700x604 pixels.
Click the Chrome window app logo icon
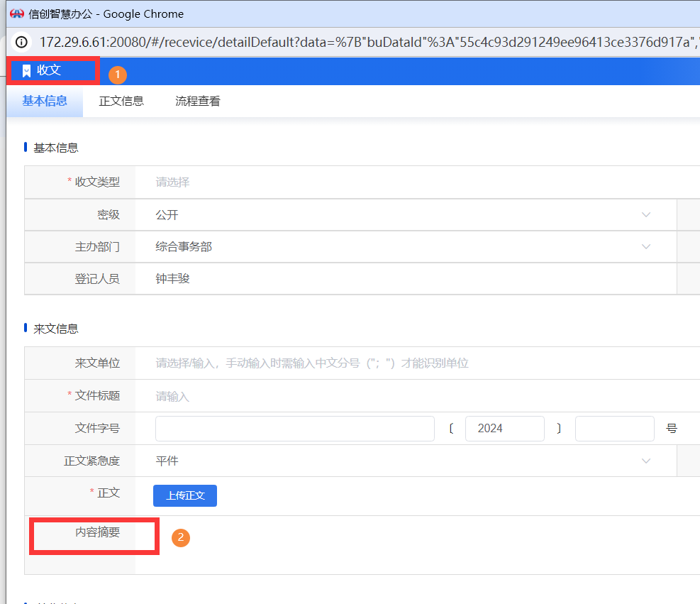pyautogui.click(x=17, y=14)
